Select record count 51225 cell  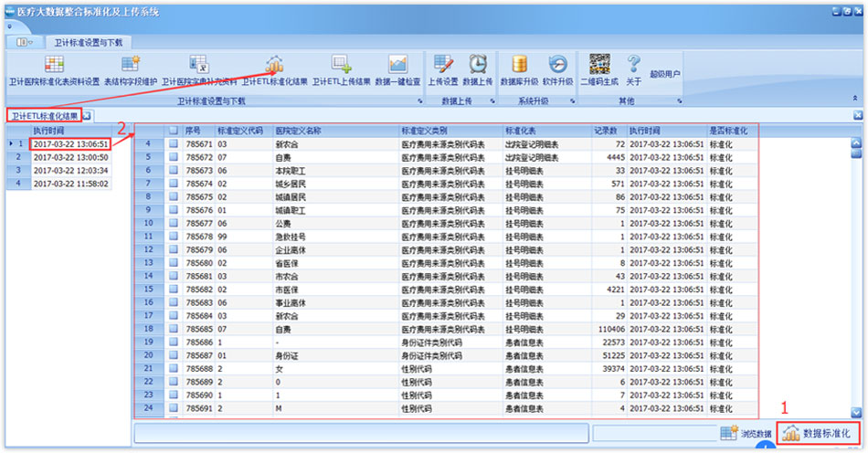(609, 355)
